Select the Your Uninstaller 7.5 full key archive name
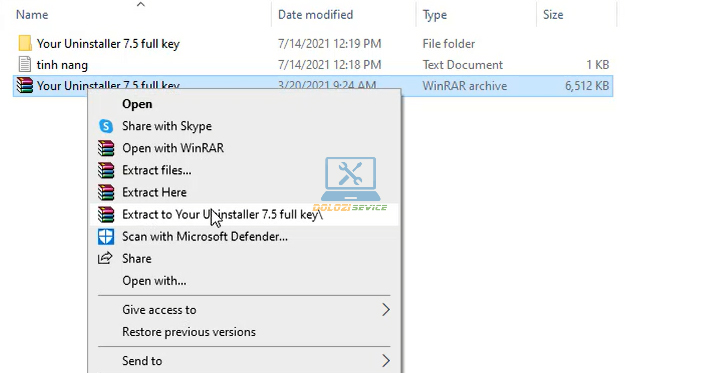 pos(108,84)
